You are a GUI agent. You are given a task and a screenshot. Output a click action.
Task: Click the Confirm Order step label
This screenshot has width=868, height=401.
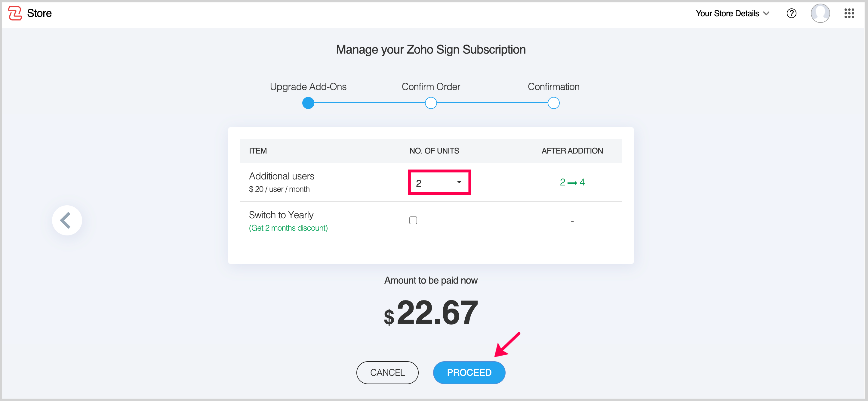pyautogui.click(x=431, y=87)
